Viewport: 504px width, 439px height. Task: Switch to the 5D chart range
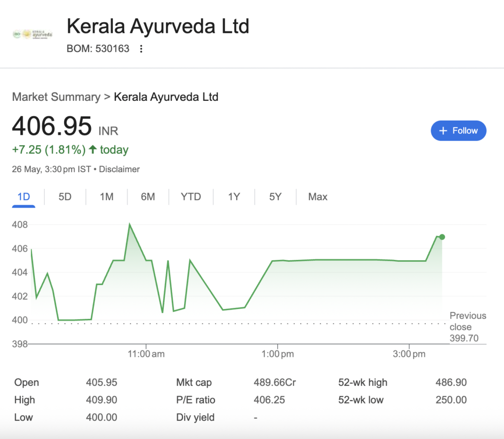[x=65, y=197]
